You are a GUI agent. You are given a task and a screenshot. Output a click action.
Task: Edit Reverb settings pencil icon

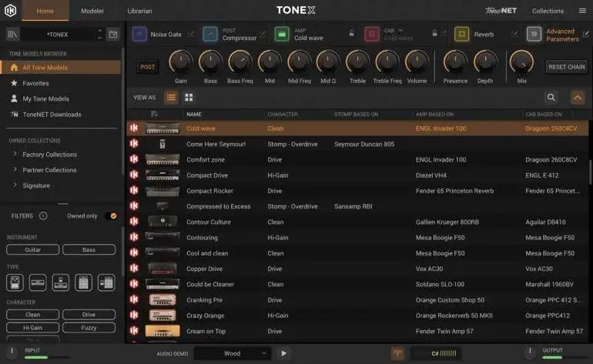[x=514, y=34]
